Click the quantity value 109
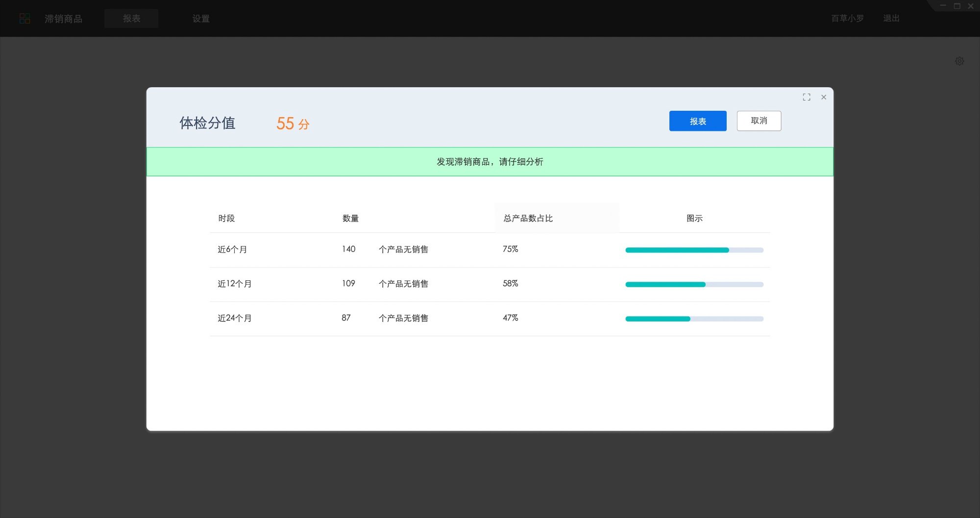Image resolution: width=980 pixels, height=518 pixels. click(348, 283)
